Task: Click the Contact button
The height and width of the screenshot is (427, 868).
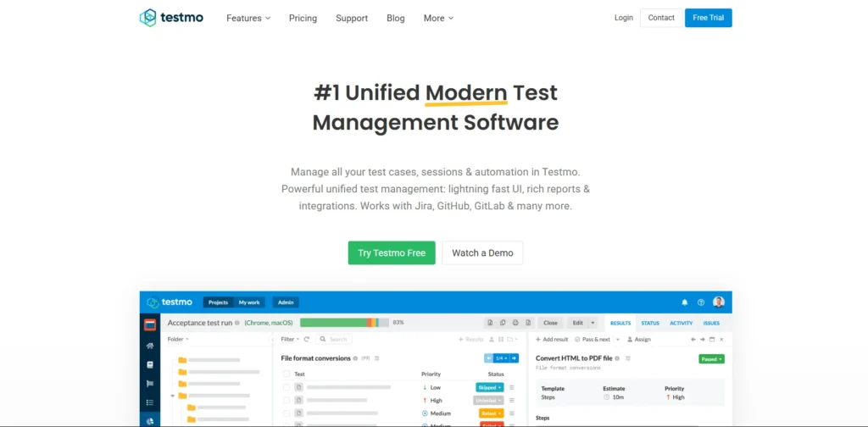Action: [x=661, y=18]
